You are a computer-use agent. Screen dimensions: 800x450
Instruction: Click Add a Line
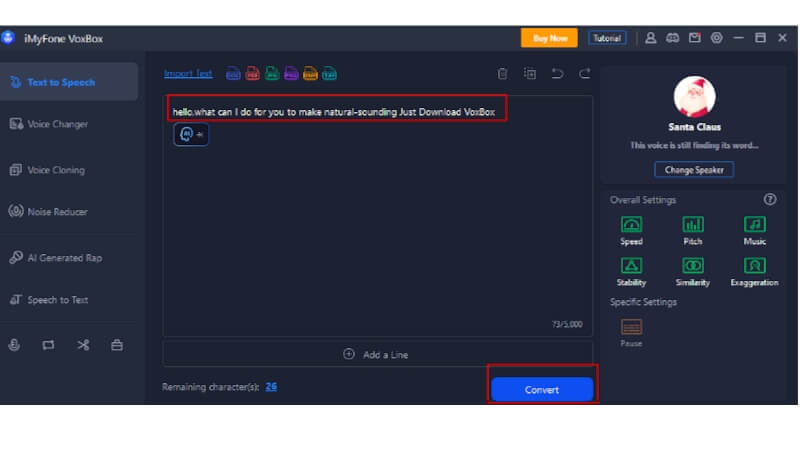click(378, 354)
